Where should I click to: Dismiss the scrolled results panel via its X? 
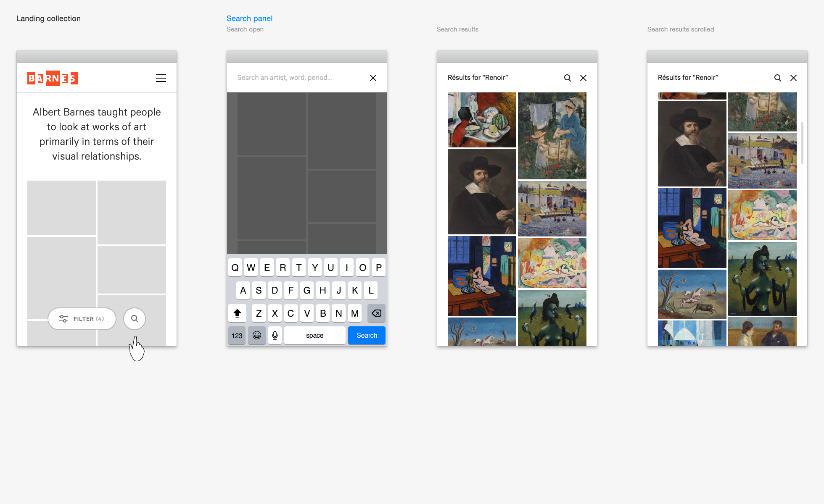click(794, 78)
